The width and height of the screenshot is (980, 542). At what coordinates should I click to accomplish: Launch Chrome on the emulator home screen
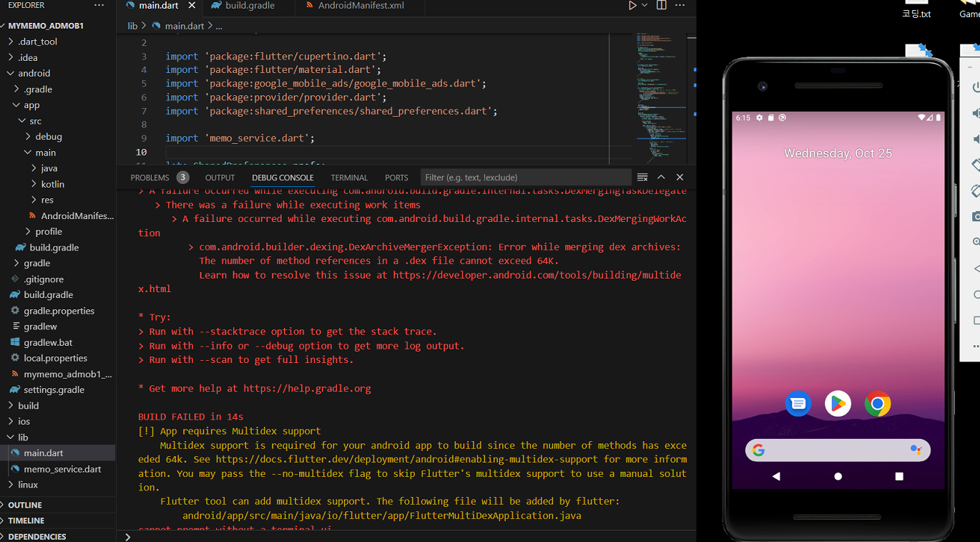(878, 404)
